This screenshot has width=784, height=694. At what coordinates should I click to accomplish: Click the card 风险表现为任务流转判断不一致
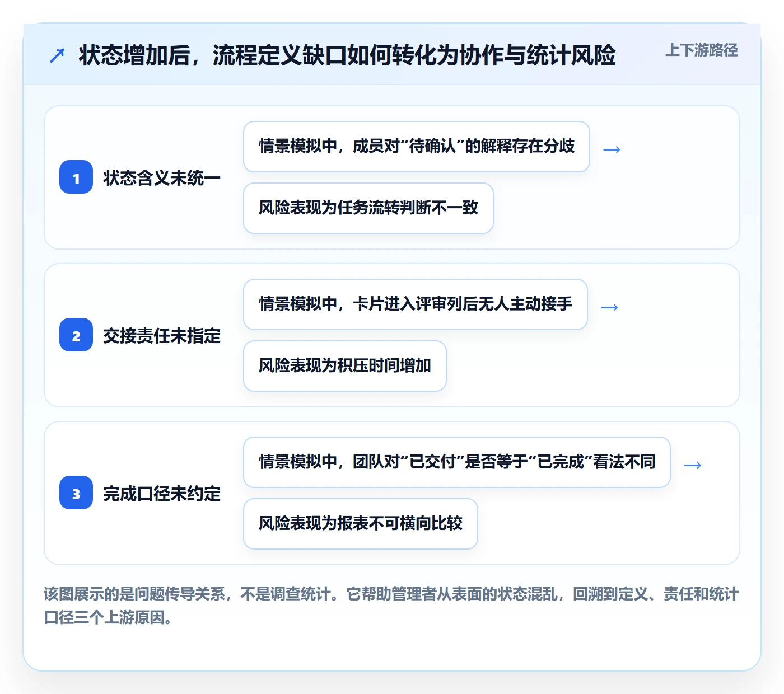pyautogui.click(x=368, y=208)
